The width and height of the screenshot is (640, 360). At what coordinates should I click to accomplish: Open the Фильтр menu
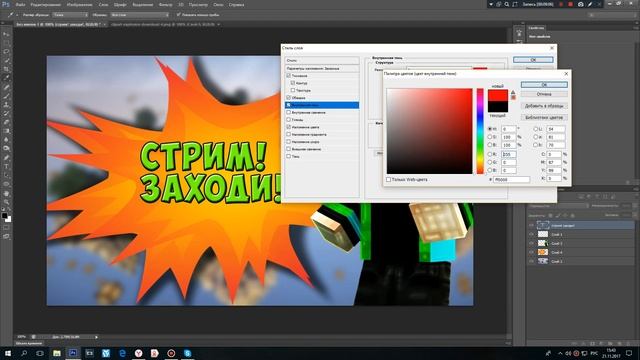pyautogui.click(x=165, y=5)
